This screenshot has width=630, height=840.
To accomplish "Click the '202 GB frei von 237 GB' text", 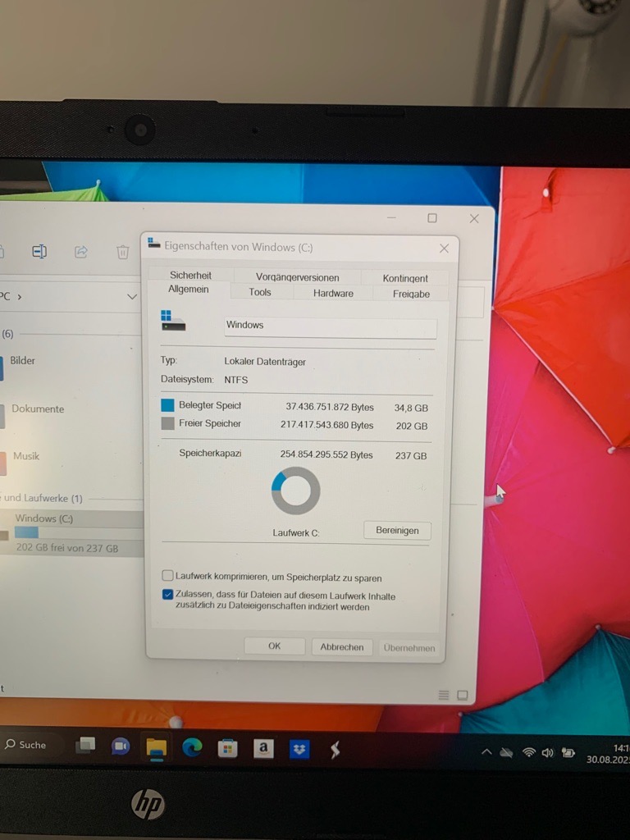I will [67, 548].
